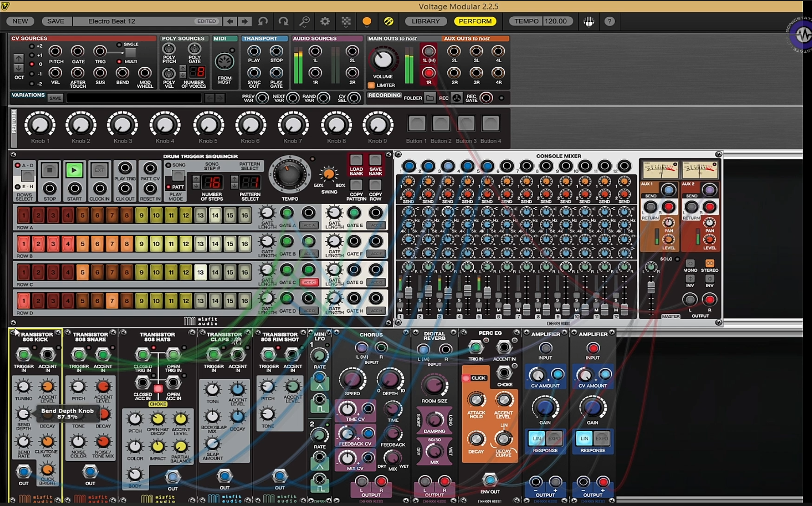The width and height of the screenshot is (812, 506).
Task: Click previous variation arrow in Variations bar
Action: click(x=209, y=98)
